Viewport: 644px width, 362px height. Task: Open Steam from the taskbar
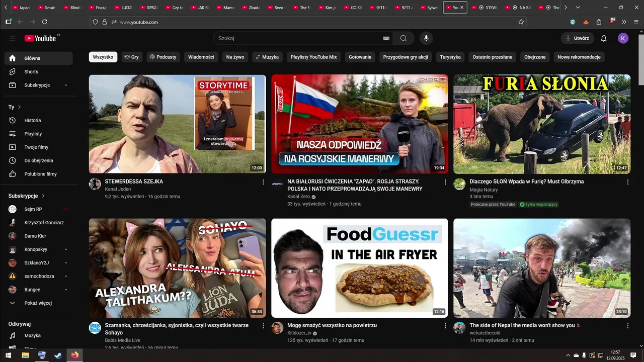(58, 355)
